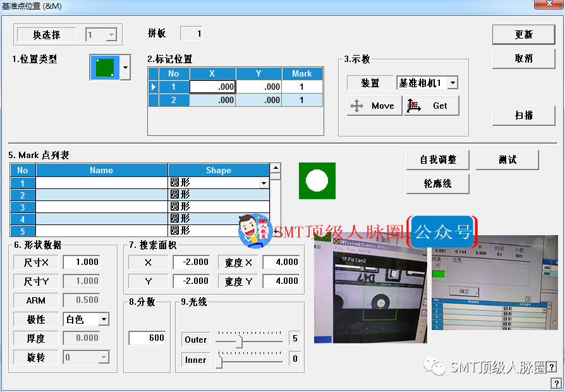
Task: Click the 分数 score field showing 600
Action: [x=149, y=338]
